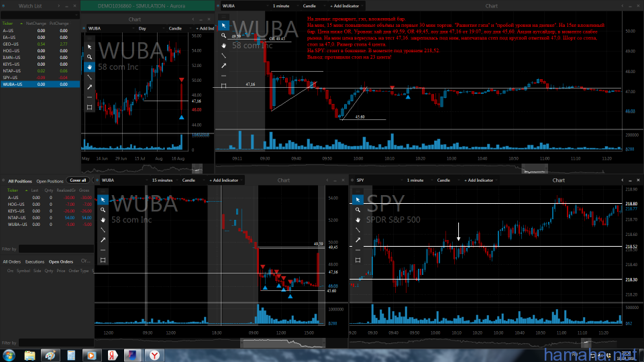Screen dimensions: 644x362
Task: Sort the Watch List by the Ticker column
Action: (8, 23)
